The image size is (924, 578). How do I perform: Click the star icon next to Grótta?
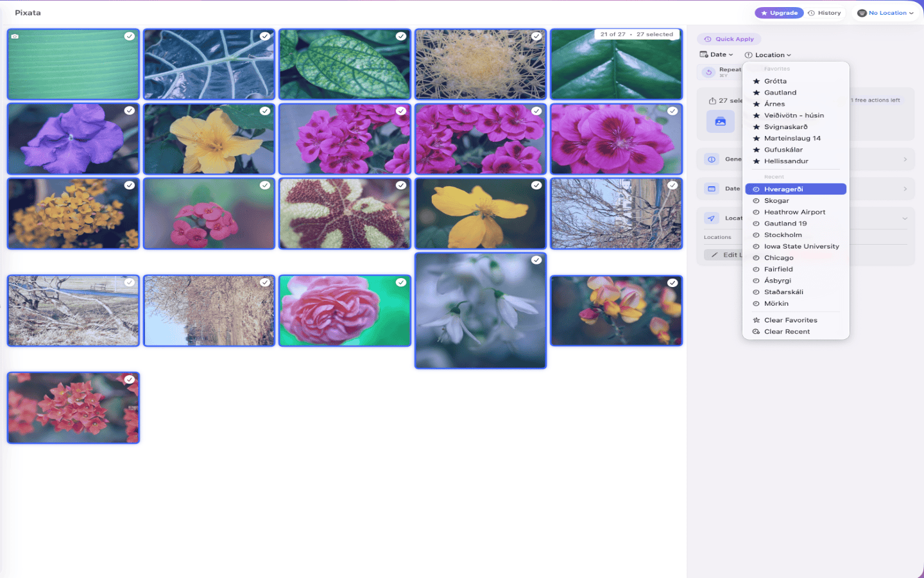pyautogui.click(x=757, y=81)
